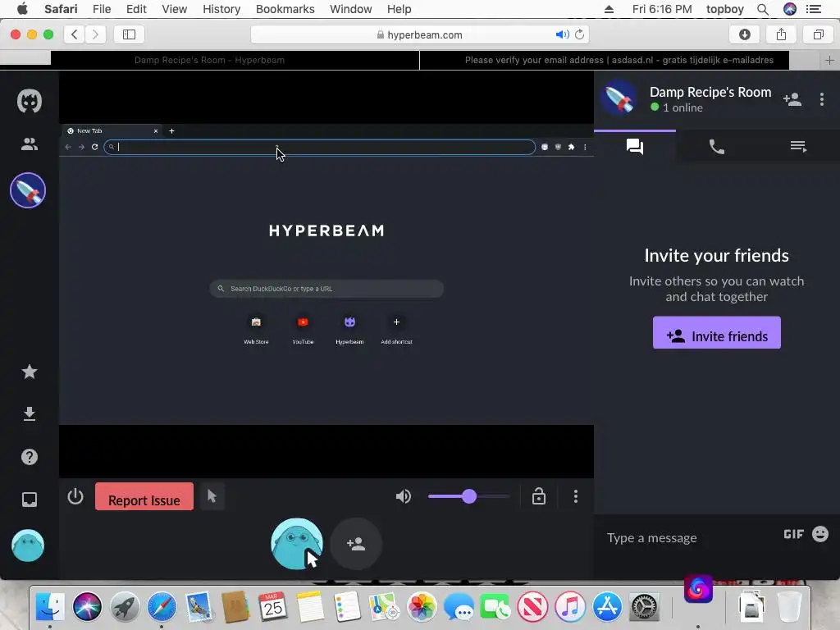Screen dimensions: 840x630
Task: Show Safari tab overview
Action: pyautogui.click(x=818, y=34)
